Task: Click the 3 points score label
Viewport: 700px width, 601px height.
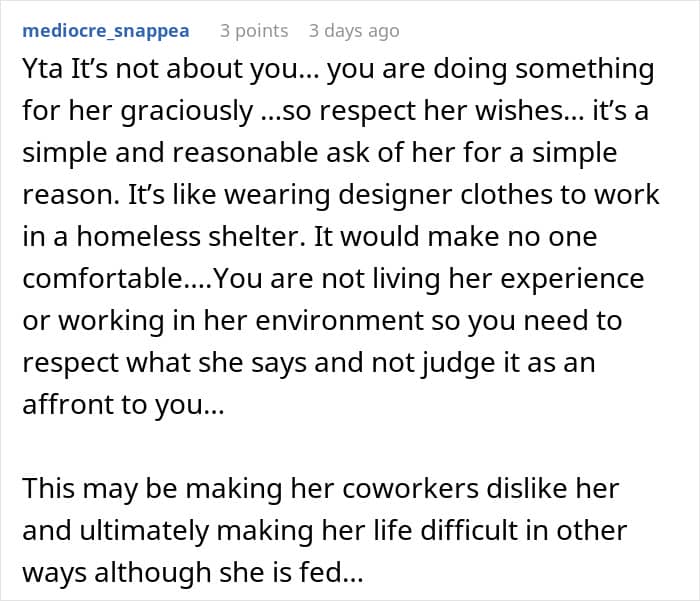Action: 254,31
